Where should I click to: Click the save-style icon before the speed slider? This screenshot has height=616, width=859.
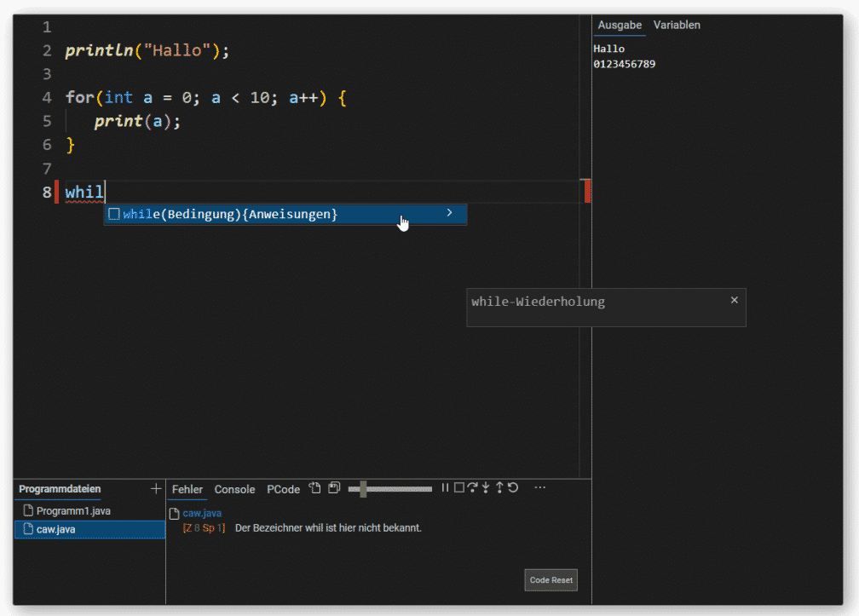pos(334,488)
